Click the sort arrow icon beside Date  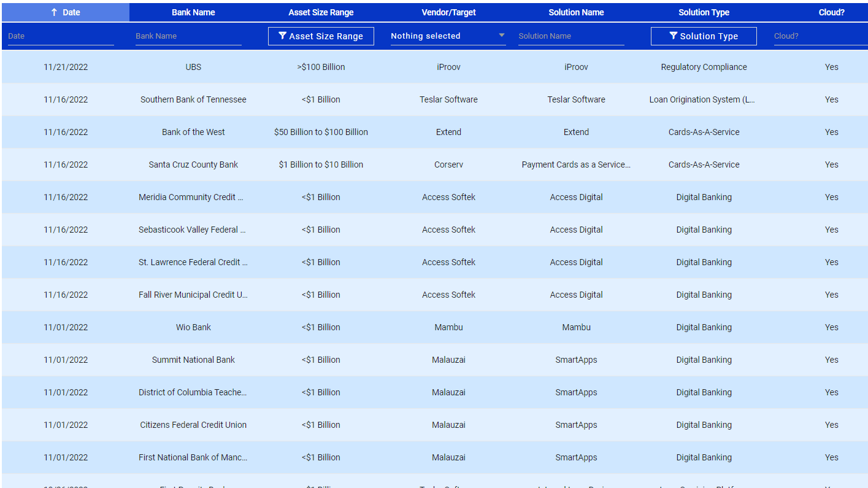pyautogui.click(x=54, y=12)
